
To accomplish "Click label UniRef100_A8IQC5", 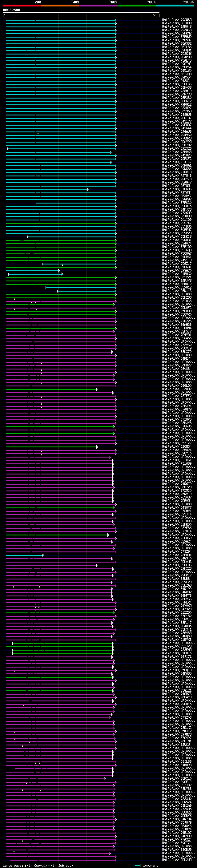I will [x=177, y=301].
